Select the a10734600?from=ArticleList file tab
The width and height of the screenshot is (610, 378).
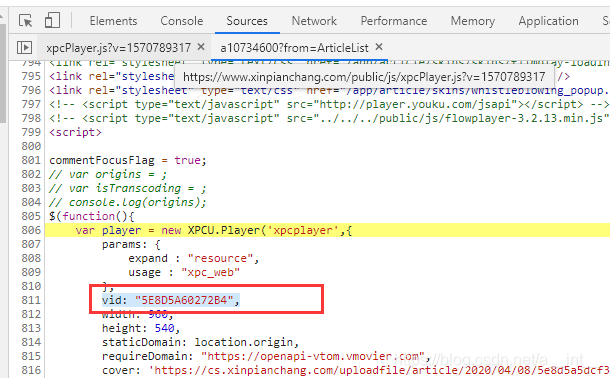tap(294, 48)
